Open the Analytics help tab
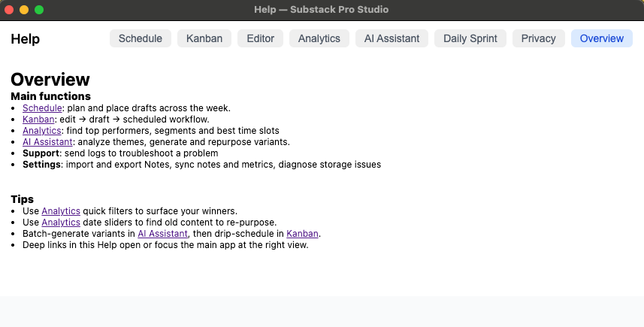This screenshot has height=327, width=644. [x=319, y=38]
